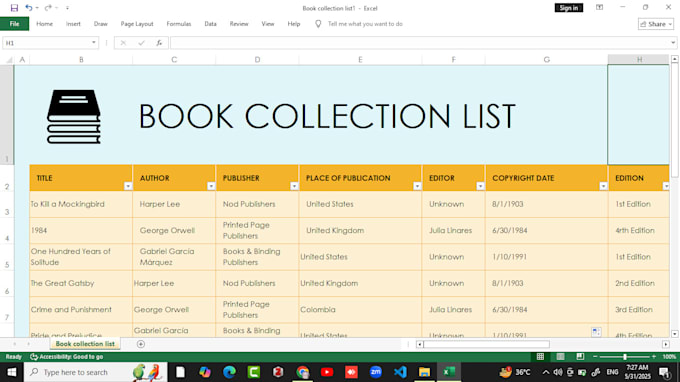Open the Customize Quick Access Toolbar menu
The width and height of the screenshot is (680, 382).
tap(67, 8)
